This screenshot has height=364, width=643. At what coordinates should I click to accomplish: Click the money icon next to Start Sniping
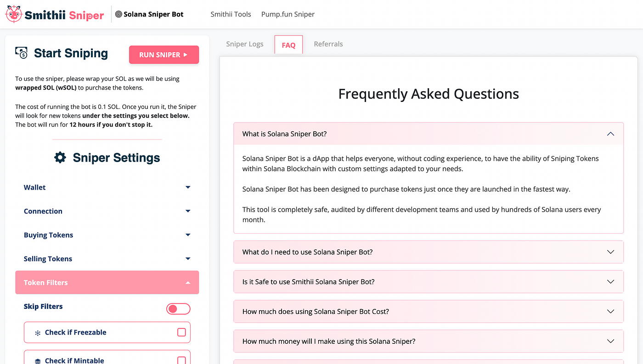click(x=21, y=53)
